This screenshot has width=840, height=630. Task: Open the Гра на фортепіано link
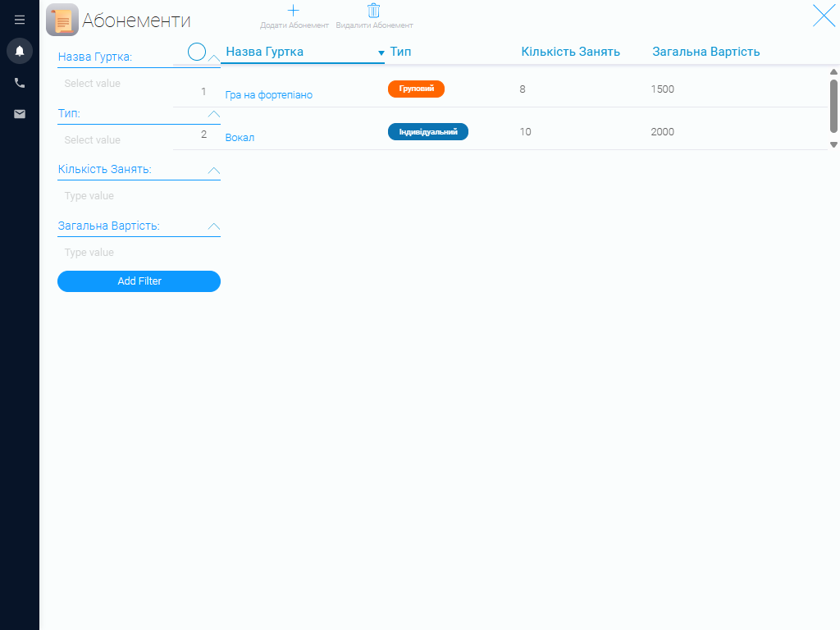tap(268, 95)
